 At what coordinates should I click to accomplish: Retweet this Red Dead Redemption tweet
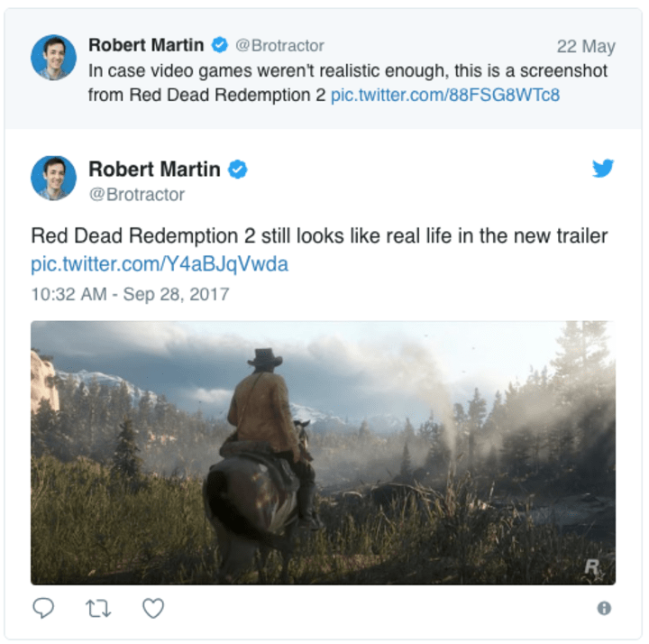tap(98, 609)
